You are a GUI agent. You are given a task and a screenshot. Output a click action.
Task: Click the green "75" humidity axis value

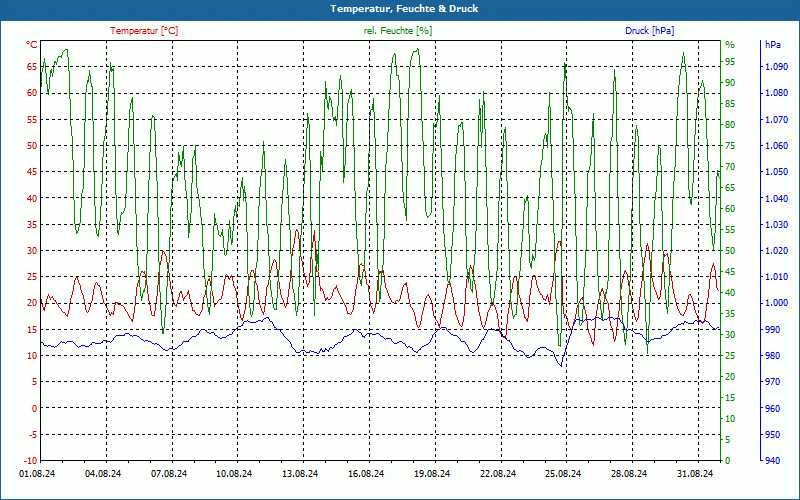[730, 145]
